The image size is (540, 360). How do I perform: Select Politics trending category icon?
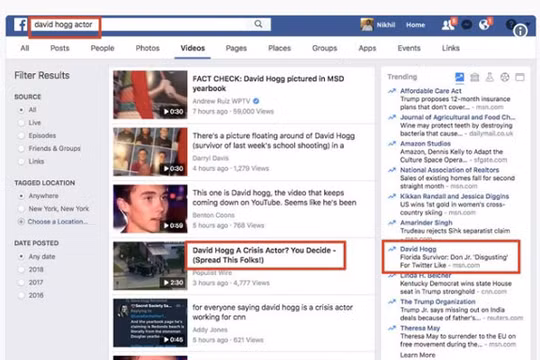475,77
